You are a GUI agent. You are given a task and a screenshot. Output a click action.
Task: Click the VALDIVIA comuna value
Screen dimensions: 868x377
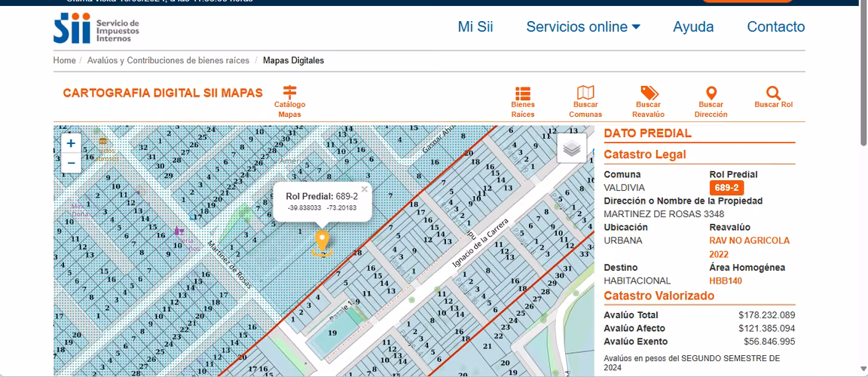coord(624,188)
